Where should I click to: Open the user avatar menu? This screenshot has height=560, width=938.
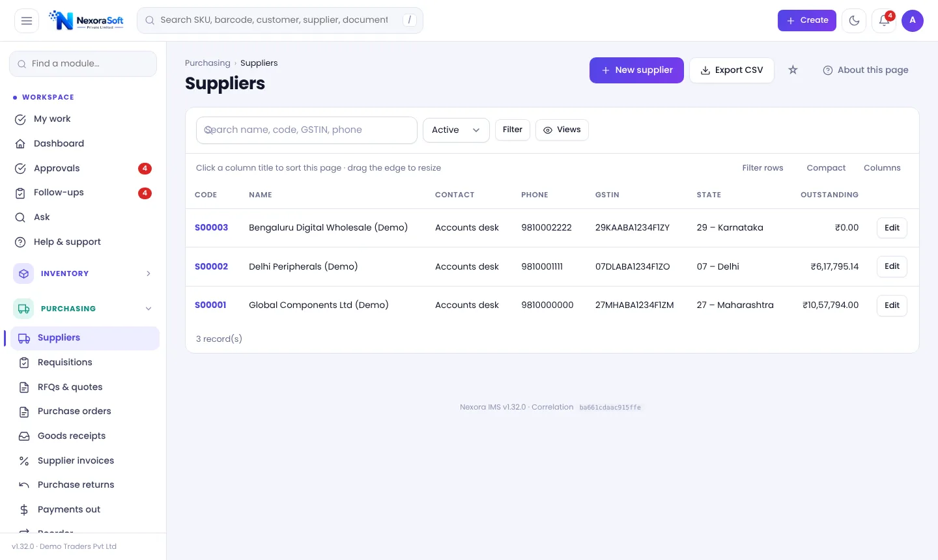[x=913, y=21]
